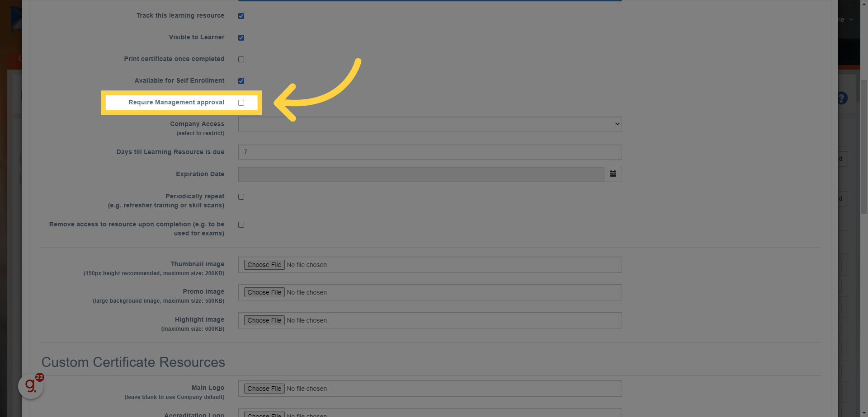Toggle Visible to Learner checkbox
The image size is (868, 417).
[241, 37]
